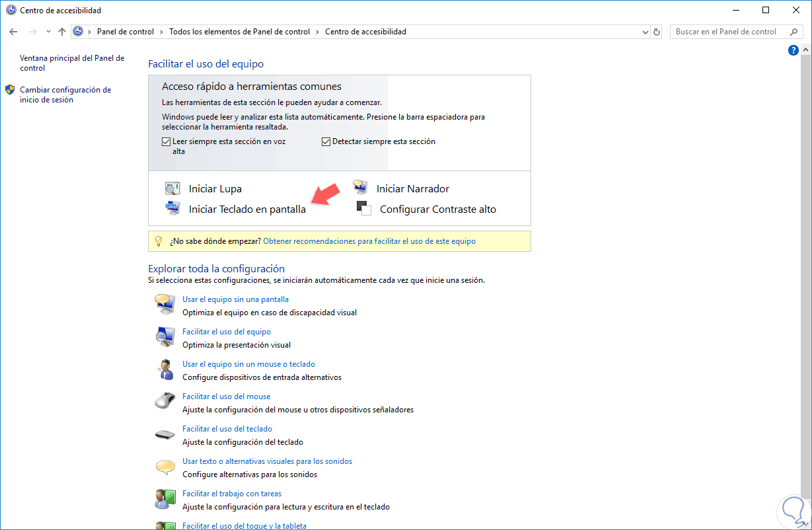The height and width of the screenshot is (530, 812).
Task: Open Facilitar el trabajo con tareas link
Action: (232, 494)
